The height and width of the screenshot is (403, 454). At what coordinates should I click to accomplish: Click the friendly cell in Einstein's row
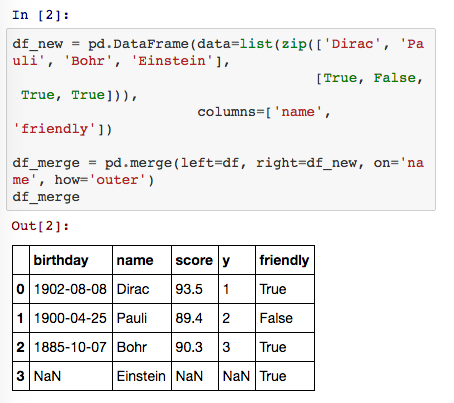click(x=285, y=376)
